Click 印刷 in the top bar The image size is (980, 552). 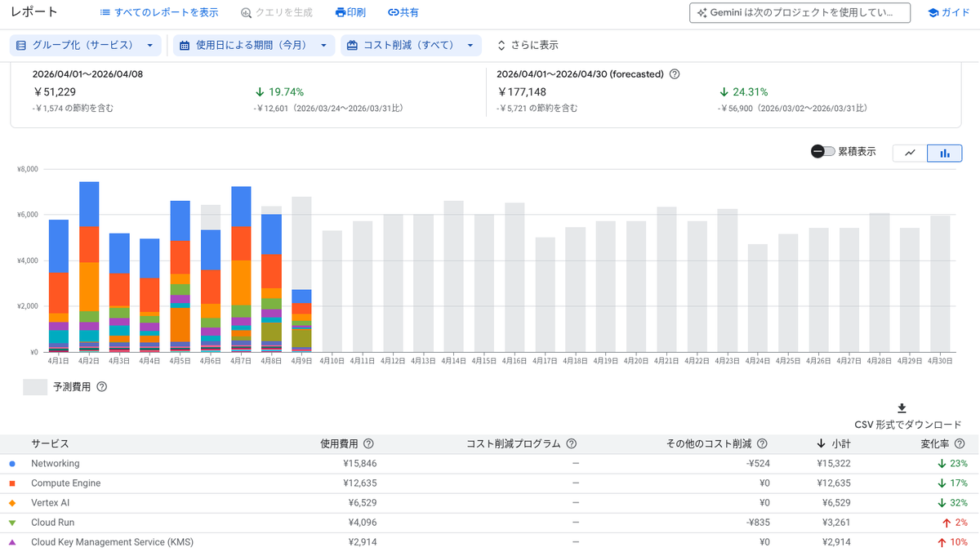coord(350,13)
